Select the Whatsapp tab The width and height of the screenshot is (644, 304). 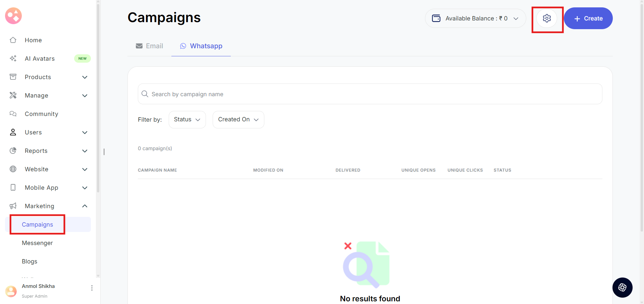[x=201, y=46]
